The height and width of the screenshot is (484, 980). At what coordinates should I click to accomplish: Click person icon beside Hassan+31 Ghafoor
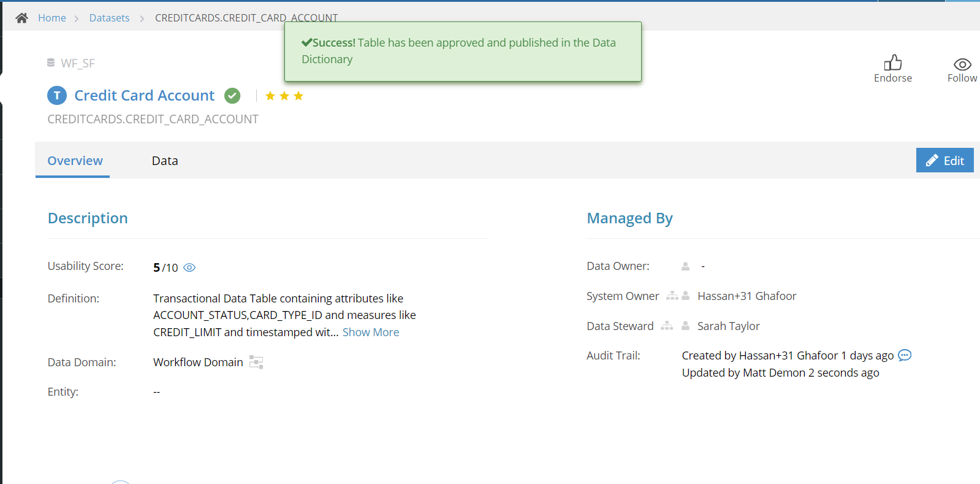click(685, 296)
